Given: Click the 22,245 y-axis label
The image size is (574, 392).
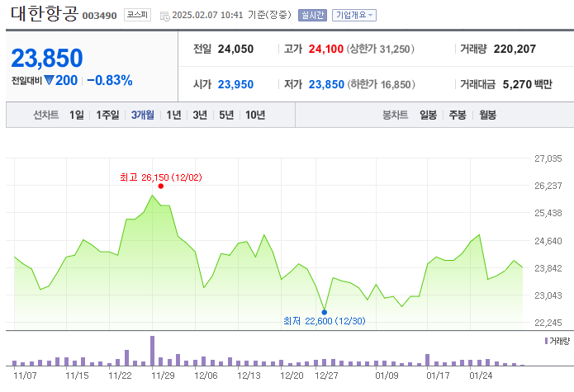Looking at the screenshot, I should click(x=548, y=323).
